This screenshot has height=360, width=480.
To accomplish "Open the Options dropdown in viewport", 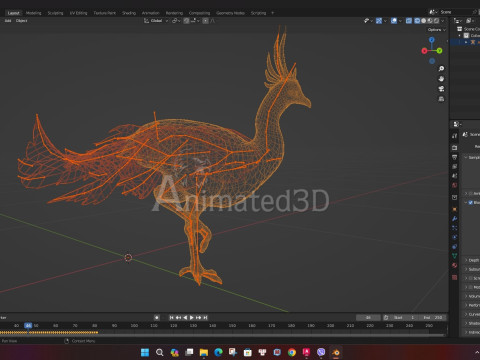I will [x=436, y=30].
